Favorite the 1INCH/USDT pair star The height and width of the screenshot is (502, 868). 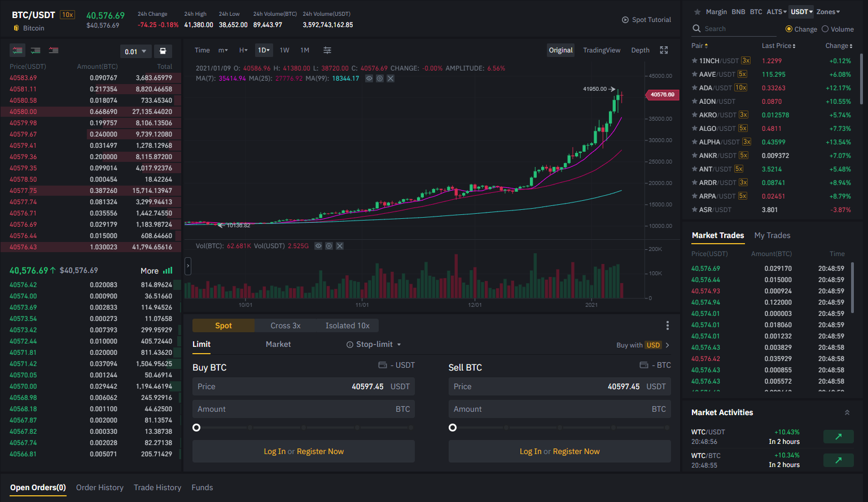695,61
